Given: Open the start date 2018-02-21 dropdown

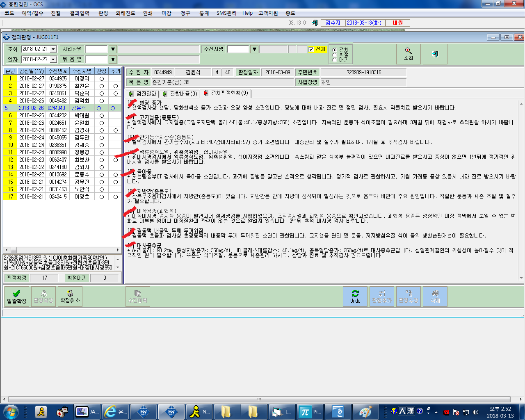Looking at the screenshot, I should 53,49.
